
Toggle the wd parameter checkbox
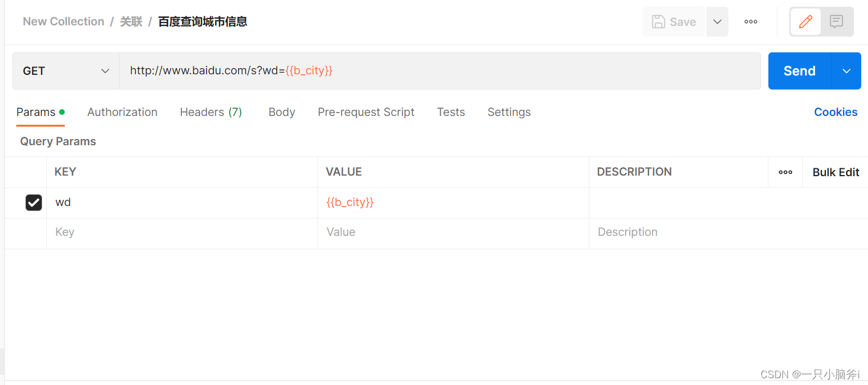tap(34, 203)
